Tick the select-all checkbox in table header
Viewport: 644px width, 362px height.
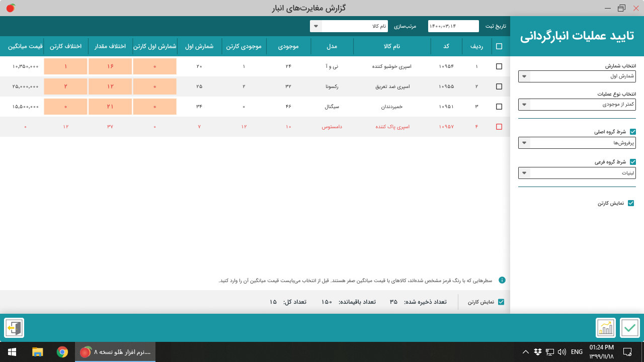499,46
